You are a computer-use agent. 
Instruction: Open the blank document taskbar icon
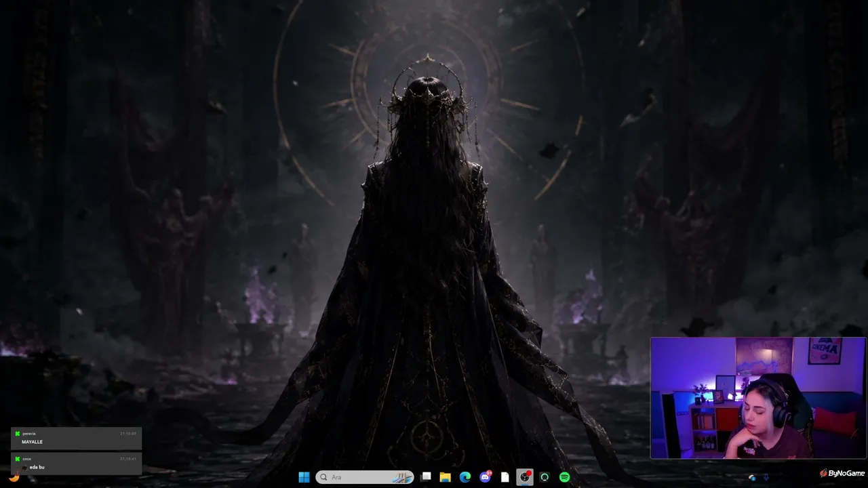[x=505, y=477]
